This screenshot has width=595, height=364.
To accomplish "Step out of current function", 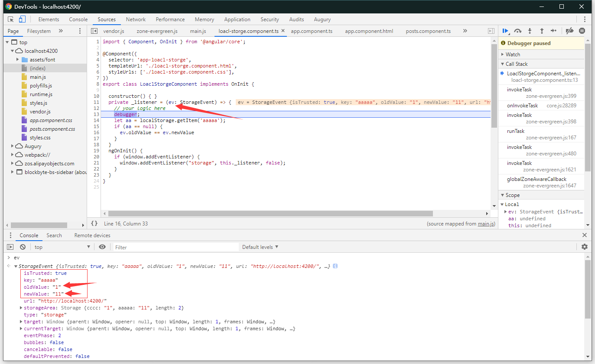I will [542, 31].
